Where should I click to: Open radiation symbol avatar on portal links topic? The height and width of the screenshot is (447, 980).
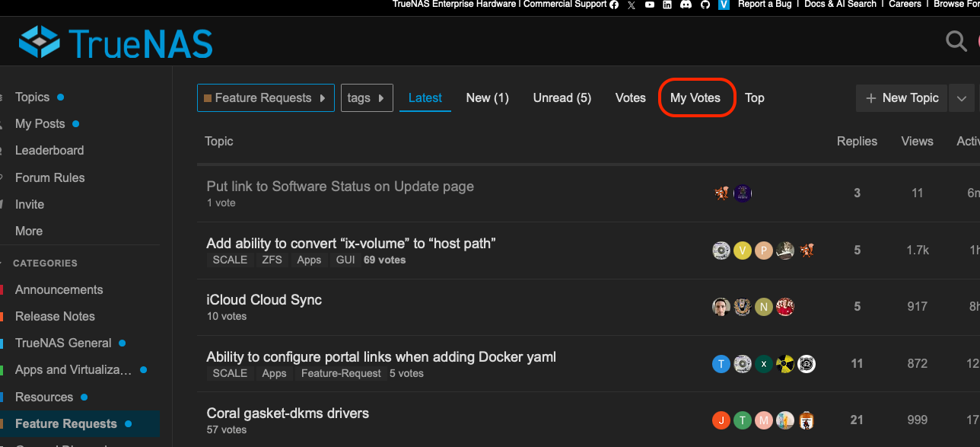point(785,364)
